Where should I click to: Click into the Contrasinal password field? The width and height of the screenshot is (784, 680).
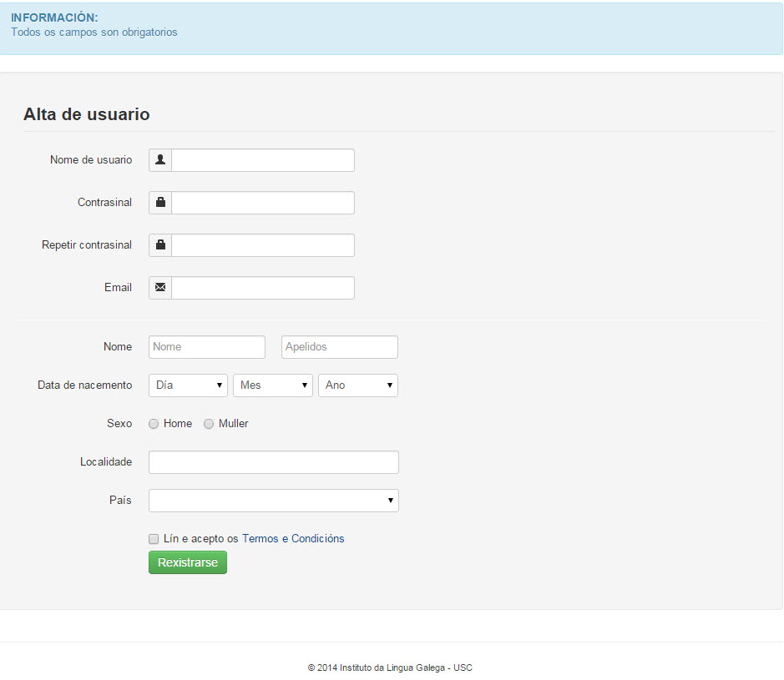[263, 203]
